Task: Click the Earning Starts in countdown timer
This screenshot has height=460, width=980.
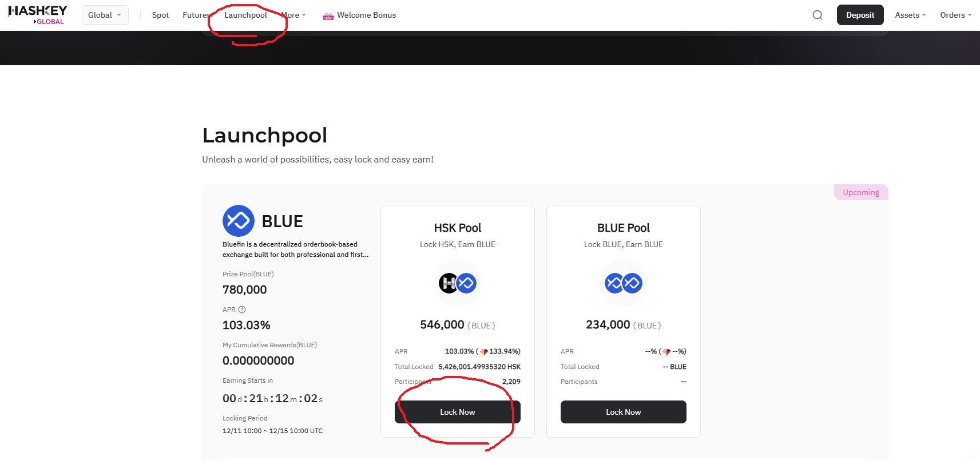Action: 273,398
